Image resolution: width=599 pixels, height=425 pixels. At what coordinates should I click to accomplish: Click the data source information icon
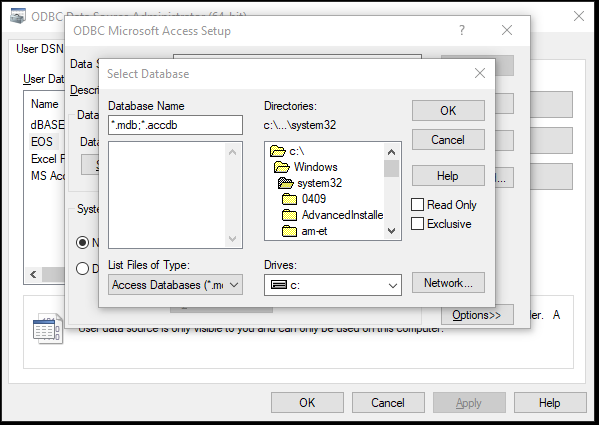48,328
